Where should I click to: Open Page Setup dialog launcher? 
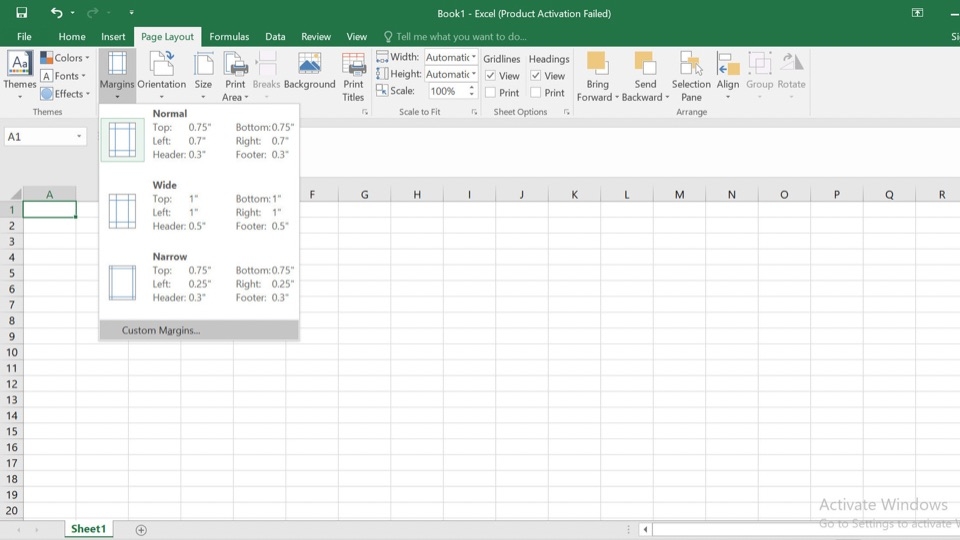point(365,112)
